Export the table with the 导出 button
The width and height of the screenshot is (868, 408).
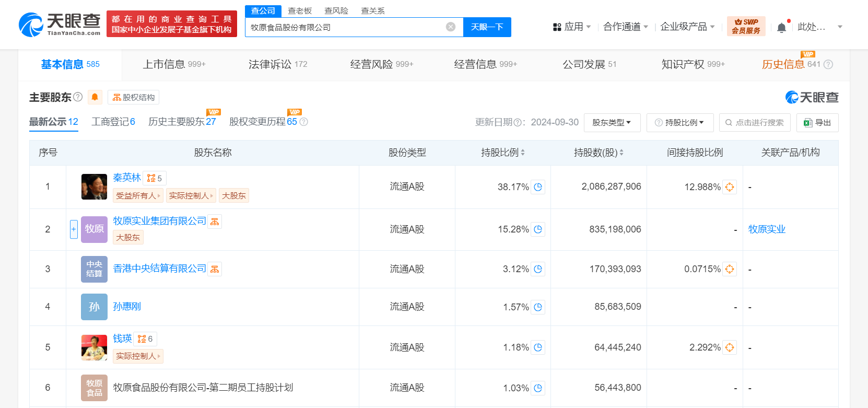pyautogui.click(x=817, y=123)
